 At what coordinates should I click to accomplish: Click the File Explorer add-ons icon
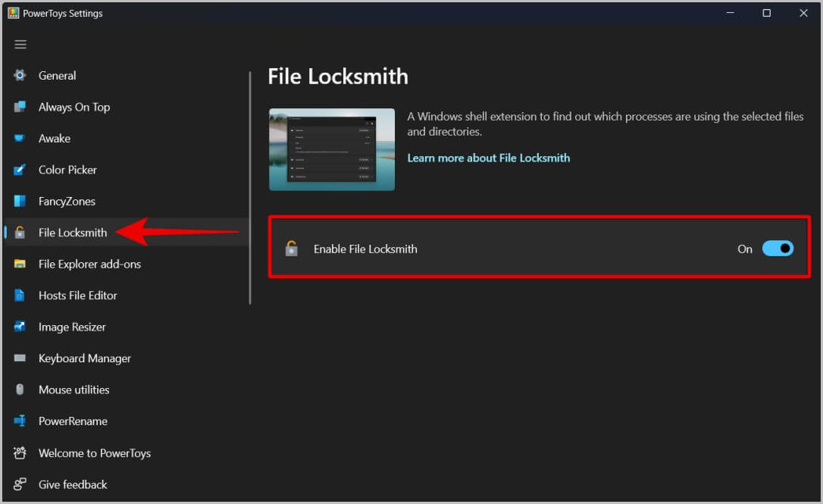[20, 264]
